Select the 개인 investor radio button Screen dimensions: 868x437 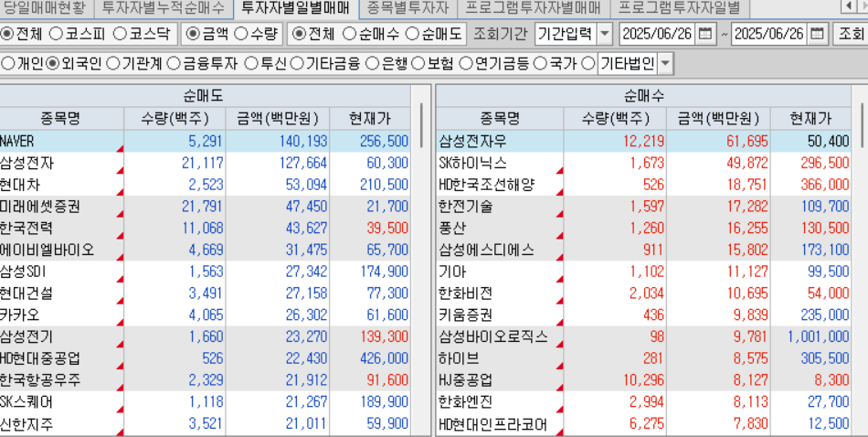pos(7,64)
